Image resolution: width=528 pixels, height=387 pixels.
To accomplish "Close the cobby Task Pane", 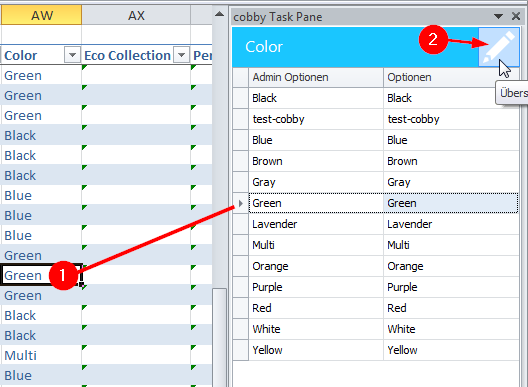I will 516,16.
